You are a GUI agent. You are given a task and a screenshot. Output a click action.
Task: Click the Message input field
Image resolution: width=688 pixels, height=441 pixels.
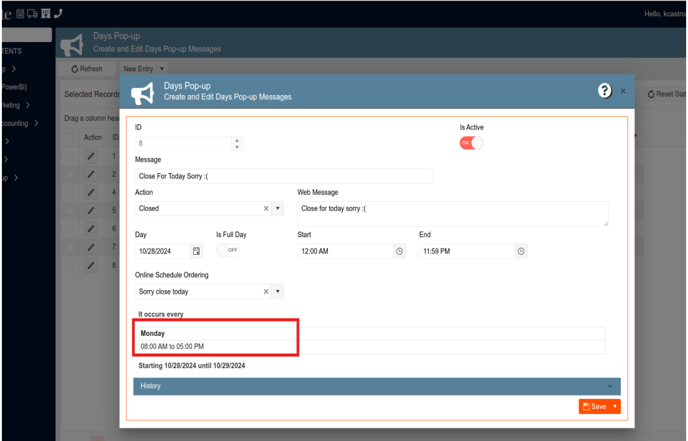(x=283, y=176)
